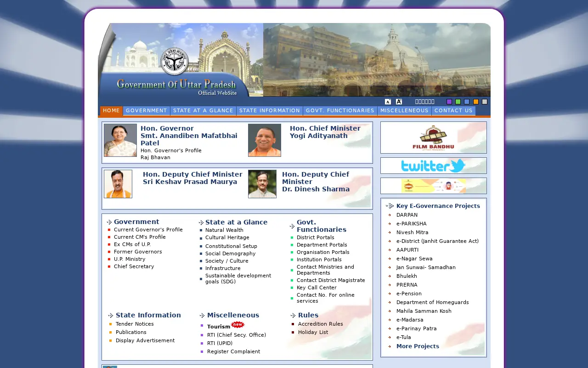
Task: Click Dr. Dinesh Sharma's photo
Action: (262, 184)
